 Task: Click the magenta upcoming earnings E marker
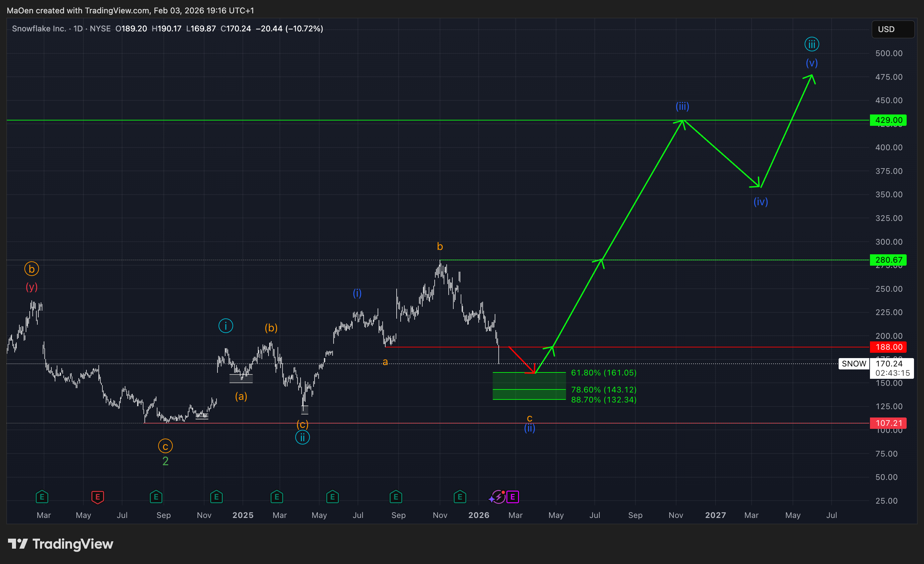513,497
